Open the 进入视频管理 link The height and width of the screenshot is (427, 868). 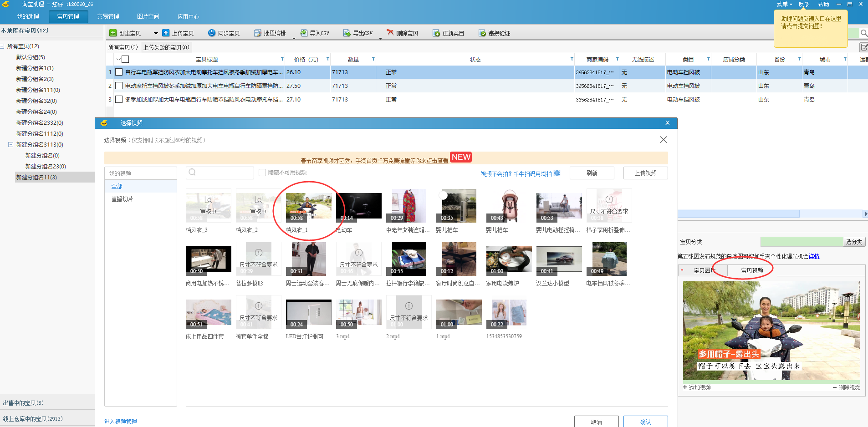[x=120, y=422]
